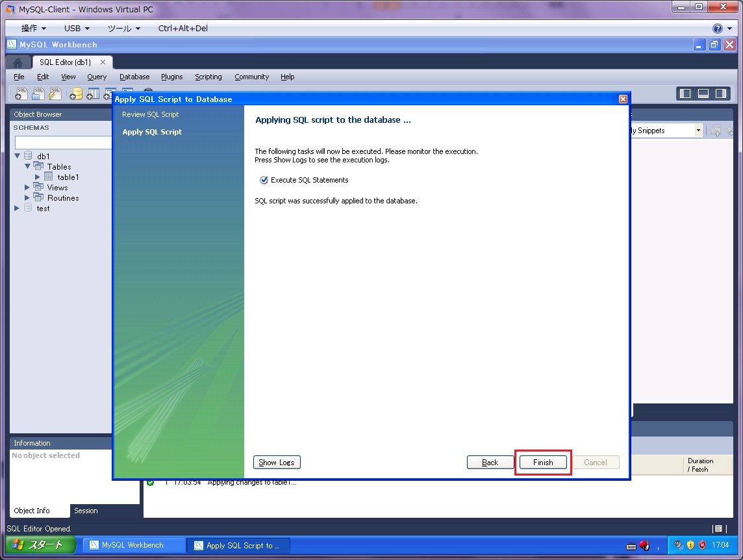743x560 pixels.
Task: Toggle the bottom output panel layout icon
Action: tap(703, 94)
